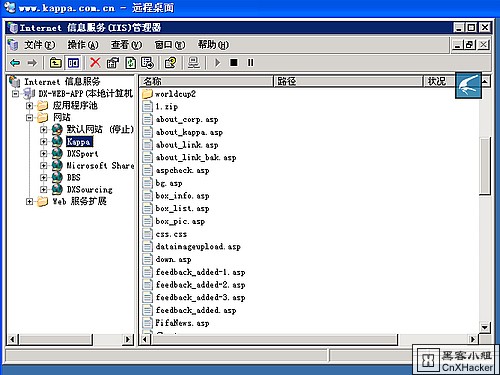
Task: Open the Help toolbar icon
Action: [170, 63]
